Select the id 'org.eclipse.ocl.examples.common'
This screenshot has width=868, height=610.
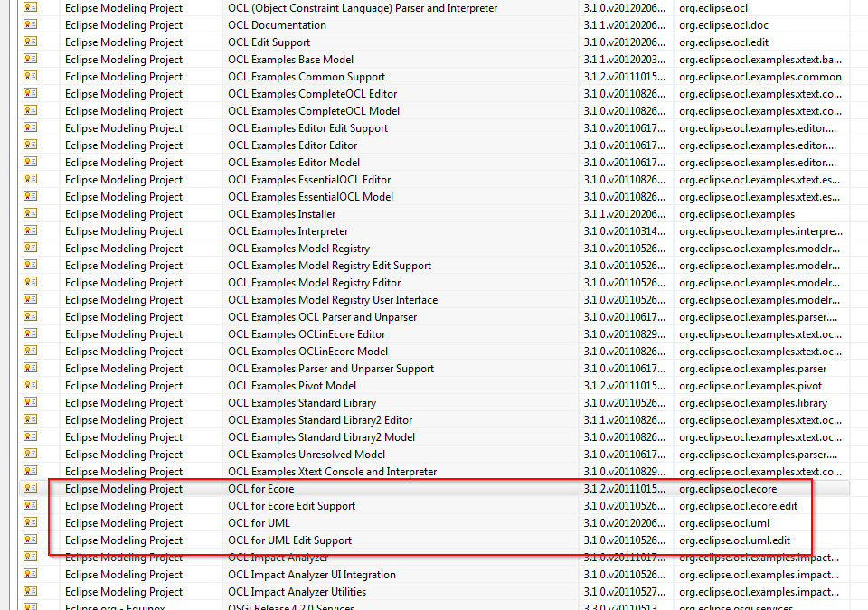pyautogui.click(x=760, y=77)
